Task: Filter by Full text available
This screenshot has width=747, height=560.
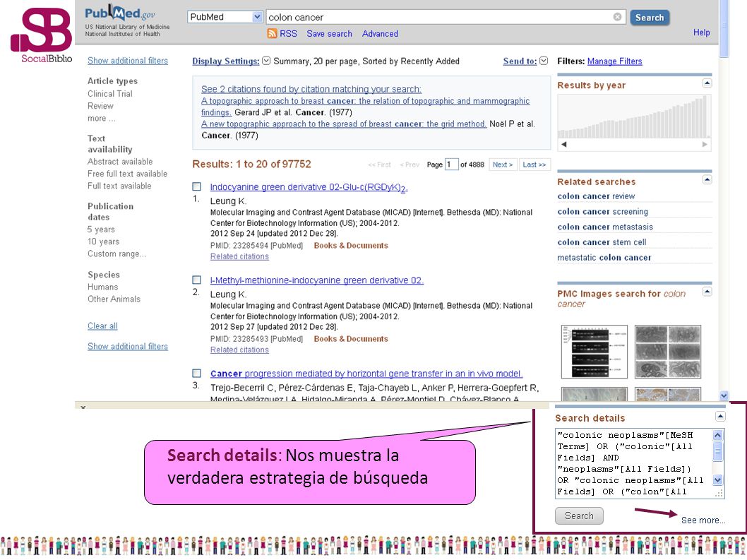Action: tap(119, 186)
